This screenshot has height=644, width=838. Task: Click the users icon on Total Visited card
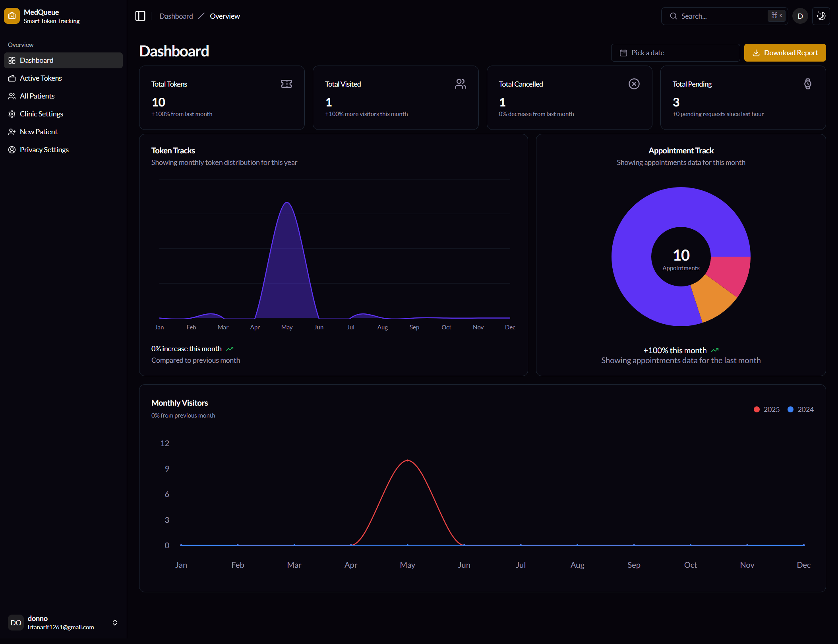pos(460,84)
